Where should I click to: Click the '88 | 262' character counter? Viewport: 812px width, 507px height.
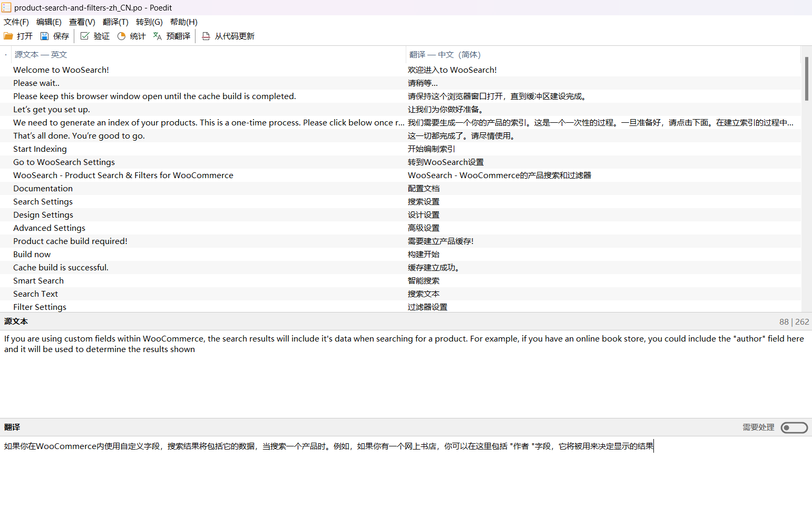click(x=794, y=321)
